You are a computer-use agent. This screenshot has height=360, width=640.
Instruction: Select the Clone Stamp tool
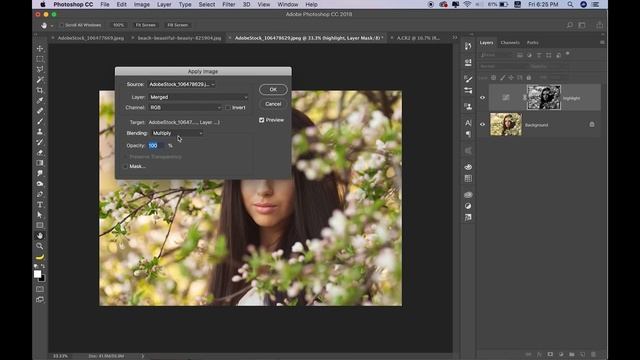(40, 132)
